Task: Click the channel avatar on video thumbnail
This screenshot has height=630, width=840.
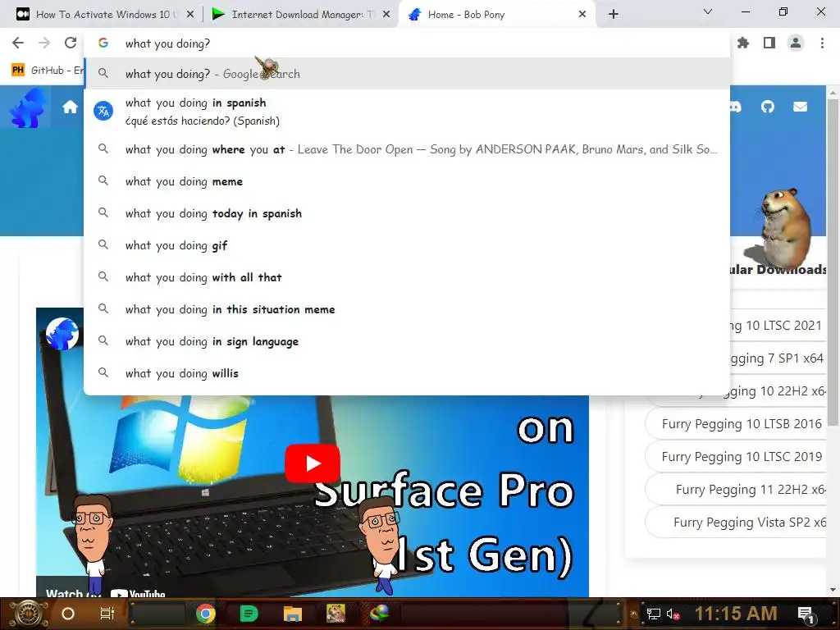Action: 62,333
